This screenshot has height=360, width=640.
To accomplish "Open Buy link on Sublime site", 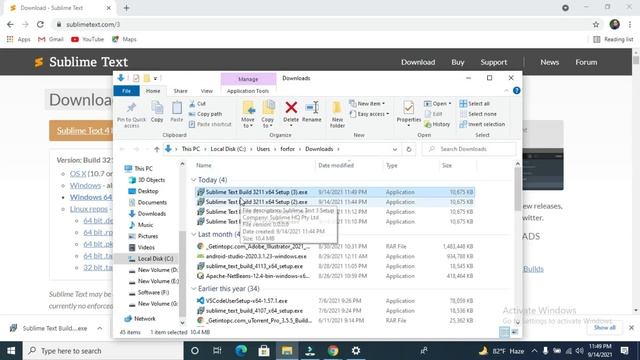I will (458, 62).
